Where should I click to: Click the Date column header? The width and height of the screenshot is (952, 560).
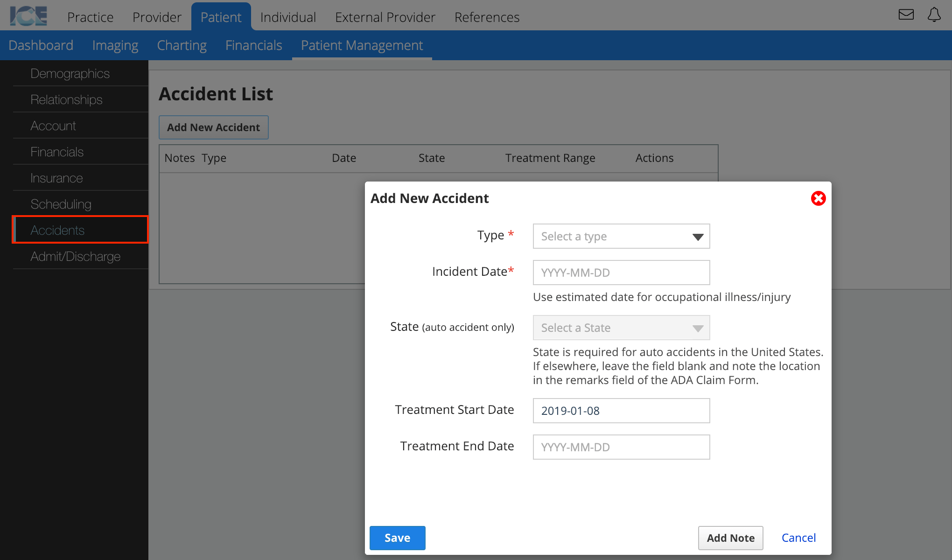tap(344, 158)
